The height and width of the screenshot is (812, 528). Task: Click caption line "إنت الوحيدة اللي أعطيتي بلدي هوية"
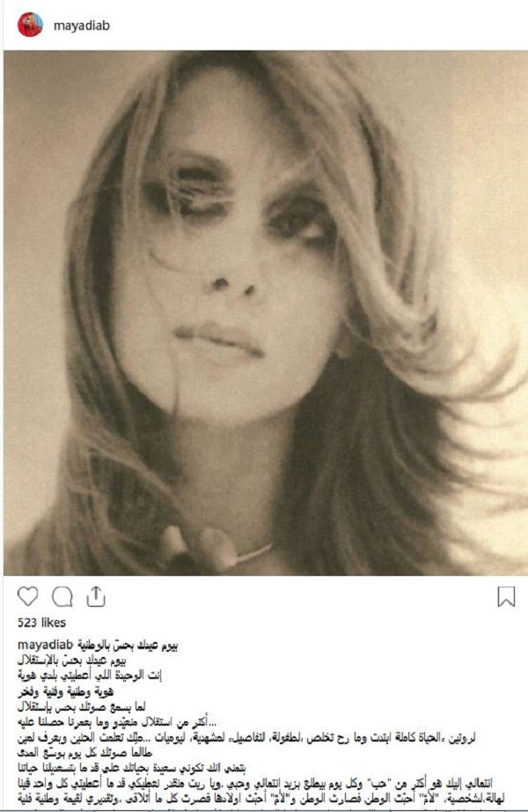pyautogui.click(x=90, y=675)
